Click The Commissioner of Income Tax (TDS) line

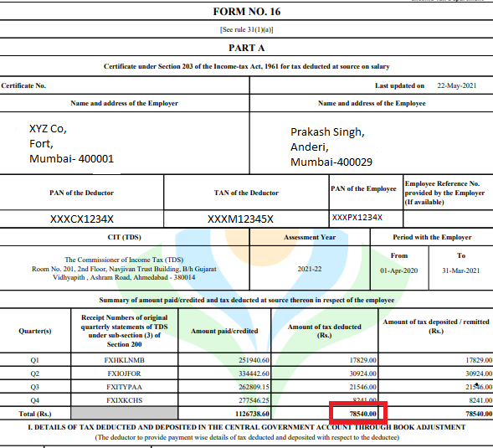click(124, 260)
